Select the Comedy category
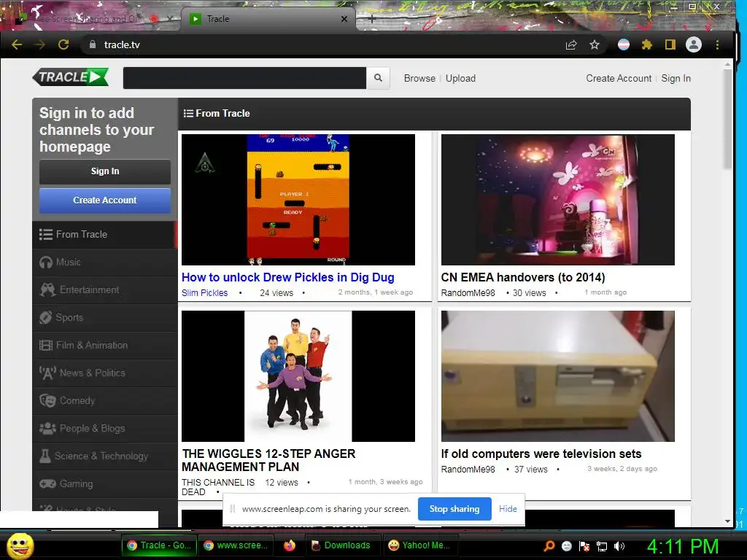 105,400
